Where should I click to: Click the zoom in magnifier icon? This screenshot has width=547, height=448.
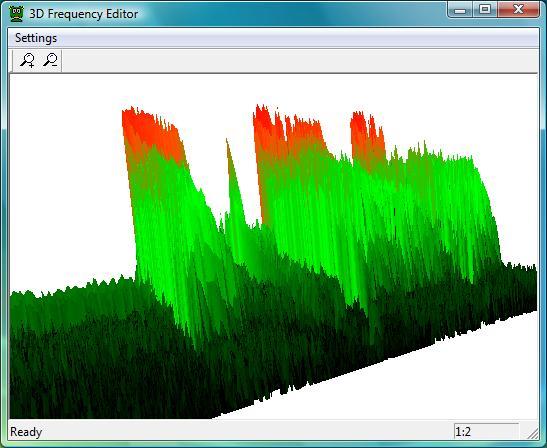click(27, 60)
